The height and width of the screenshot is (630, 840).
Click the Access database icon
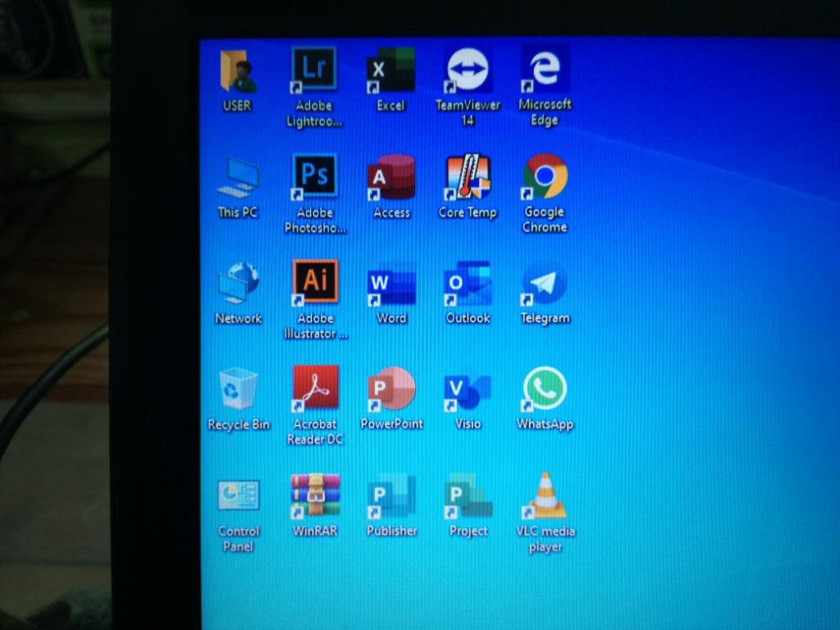(x=391, y=177)
